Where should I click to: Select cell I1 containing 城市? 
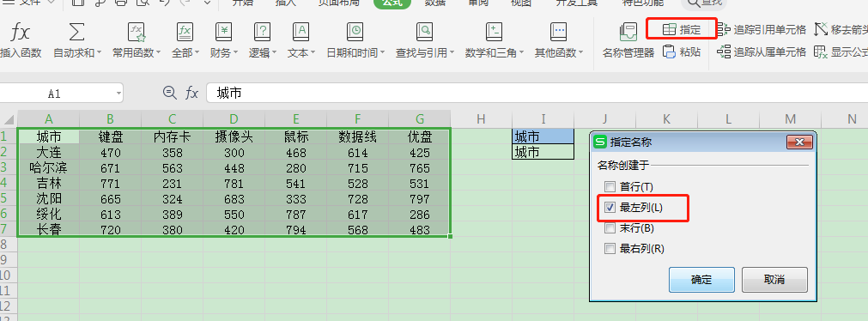[543, 136]
